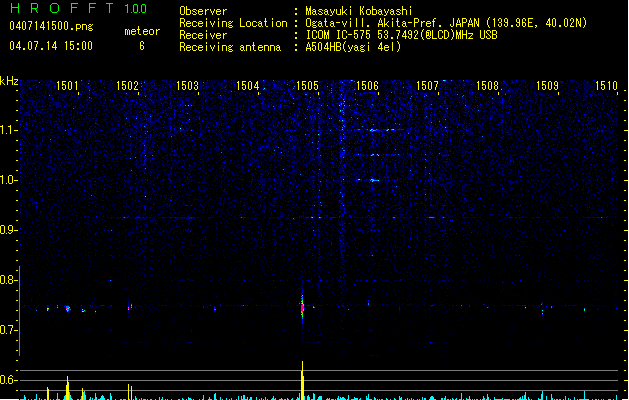Click the 1509 time marker
Image resolution: width=629 pixels, height=400 pixels.
[547, 86]
